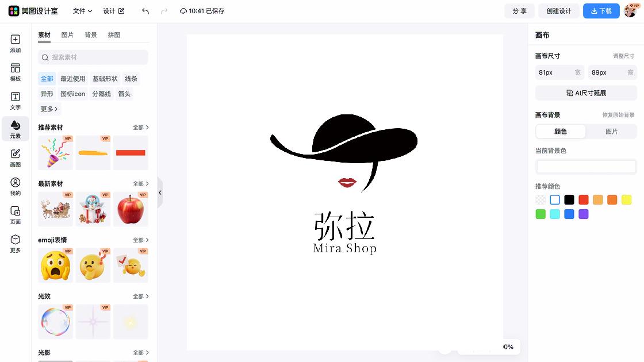Select the 全部 filter chip
The width and height of the screenshot is (644, 362).
pos(47,79)
